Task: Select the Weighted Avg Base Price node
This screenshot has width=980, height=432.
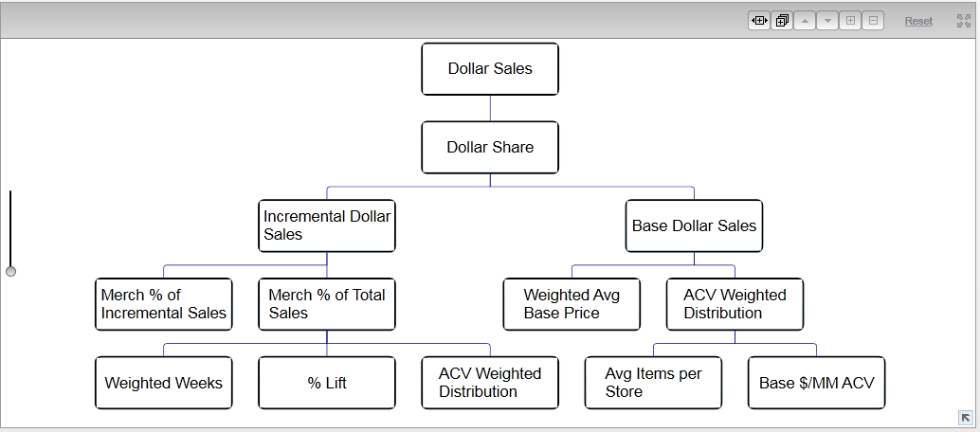Action: pos(572,304)
